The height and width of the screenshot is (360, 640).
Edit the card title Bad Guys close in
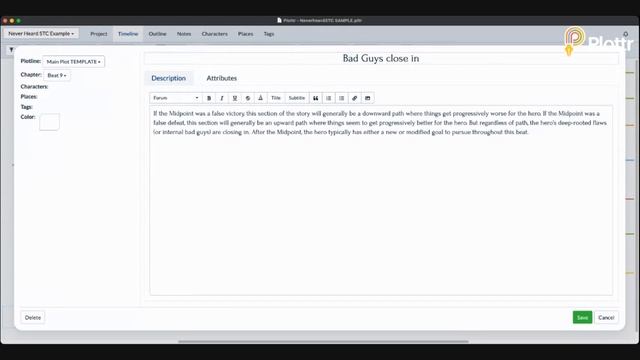pos(381,58)
